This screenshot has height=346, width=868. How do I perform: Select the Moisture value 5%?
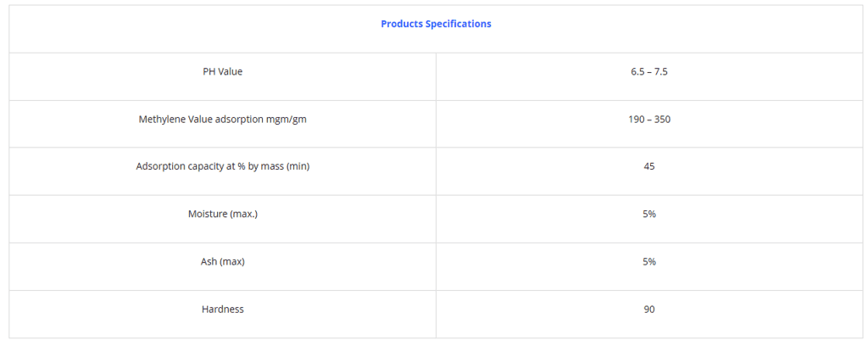click(x=649, y=215)
